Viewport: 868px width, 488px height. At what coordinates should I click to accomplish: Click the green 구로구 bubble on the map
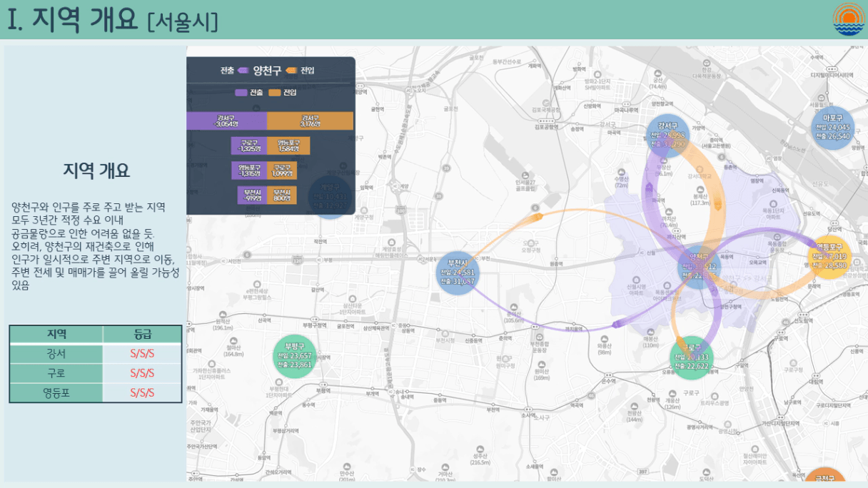point(691,358)
